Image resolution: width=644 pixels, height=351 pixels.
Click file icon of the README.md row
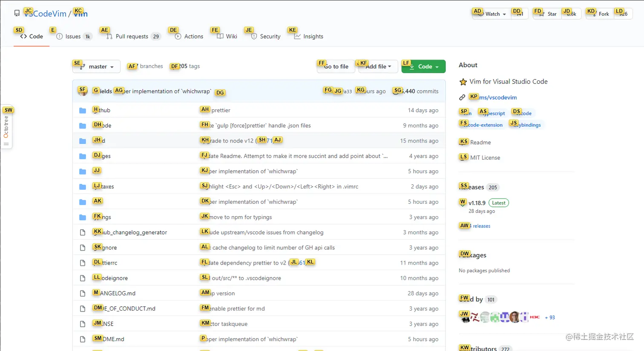point(83,340)
